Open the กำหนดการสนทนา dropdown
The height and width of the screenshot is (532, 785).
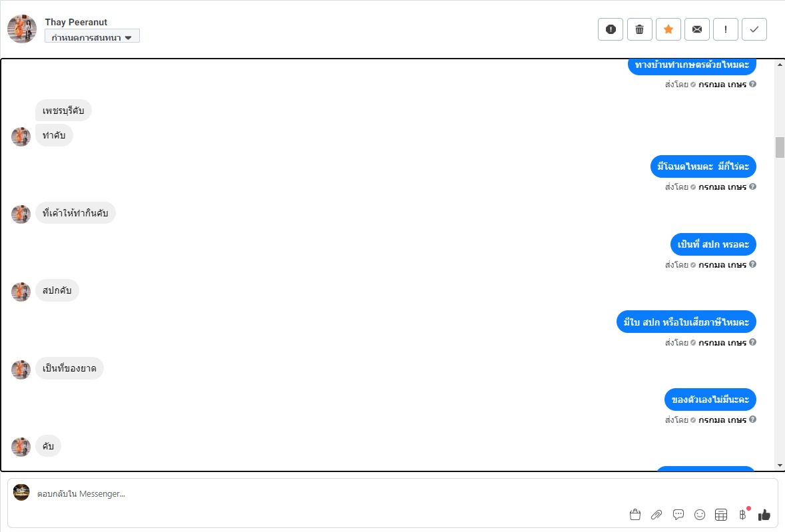point(92,37)
